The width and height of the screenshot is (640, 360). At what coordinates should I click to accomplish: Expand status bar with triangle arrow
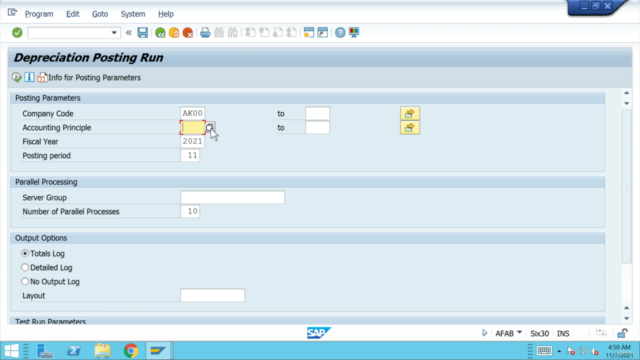coord(484,333)
